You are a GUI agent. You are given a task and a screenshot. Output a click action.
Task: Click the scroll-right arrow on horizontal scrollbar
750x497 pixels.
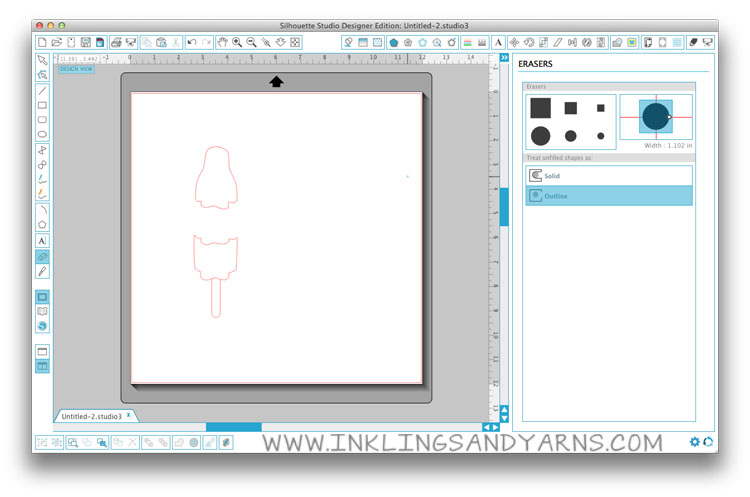(x=496, y=427)
